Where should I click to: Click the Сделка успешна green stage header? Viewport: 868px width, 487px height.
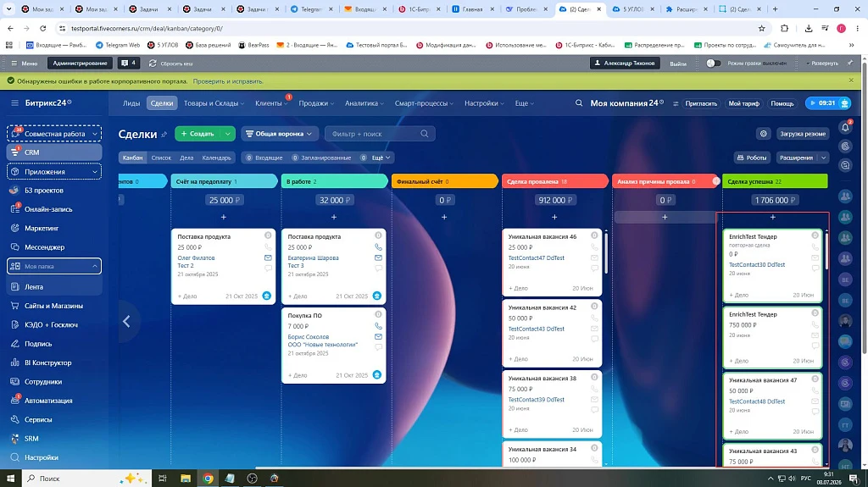[x=775, y=181]
